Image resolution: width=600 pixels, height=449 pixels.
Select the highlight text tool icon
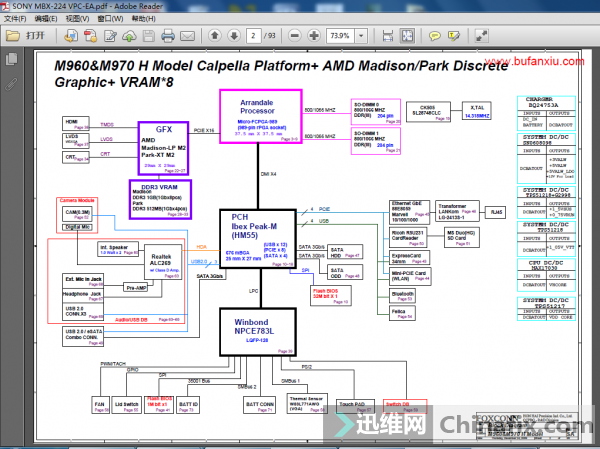click(x=454, y=36)
